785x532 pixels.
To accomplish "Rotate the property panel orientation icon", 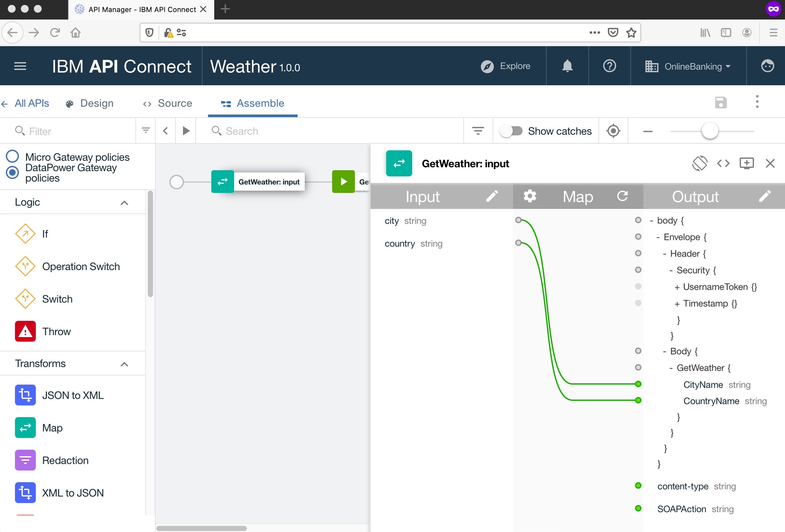I will point(700,163).
